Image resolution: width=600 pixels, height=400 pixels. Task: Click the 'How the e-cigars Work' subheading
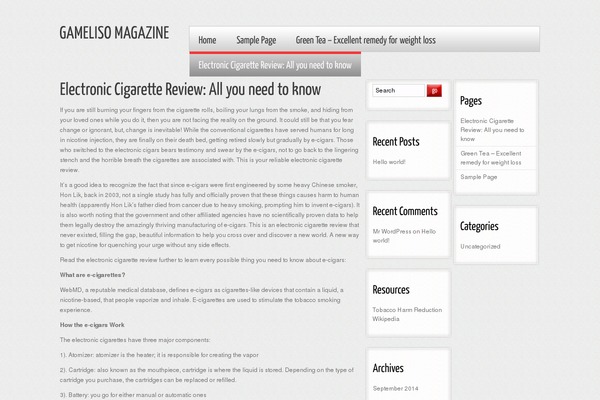click(92, 325)
